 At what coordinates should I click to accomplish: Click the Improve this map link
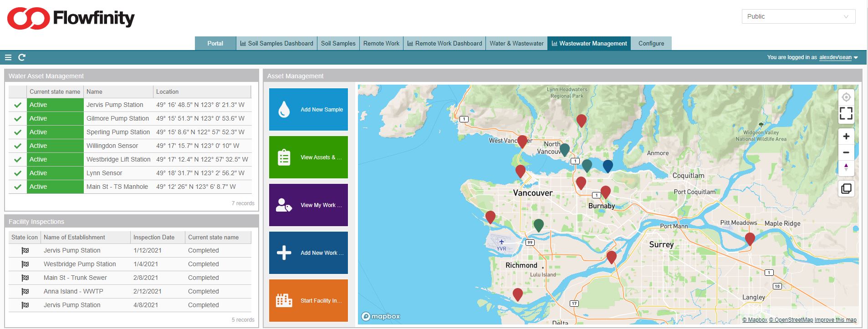(x=835, y=320)
